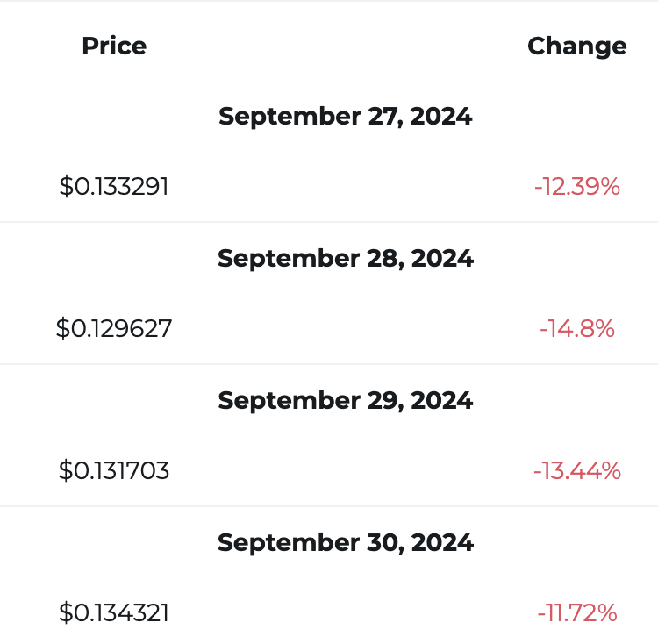
Task: Click the $0.134321 price value
Action: click(114, 613)
